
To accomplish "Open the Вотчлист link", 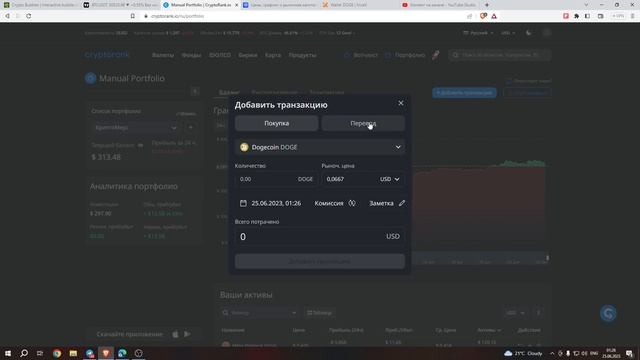I will [361, 55].
